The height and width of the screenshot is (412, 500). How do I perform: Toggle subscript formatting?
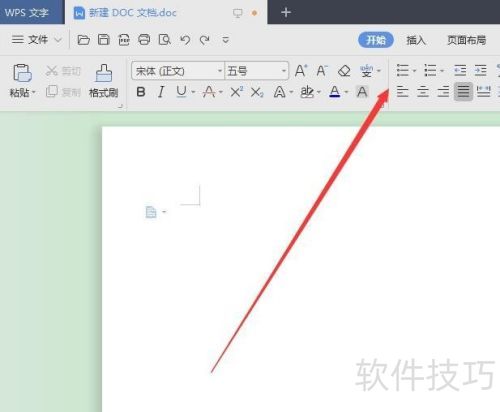point(257,92)
